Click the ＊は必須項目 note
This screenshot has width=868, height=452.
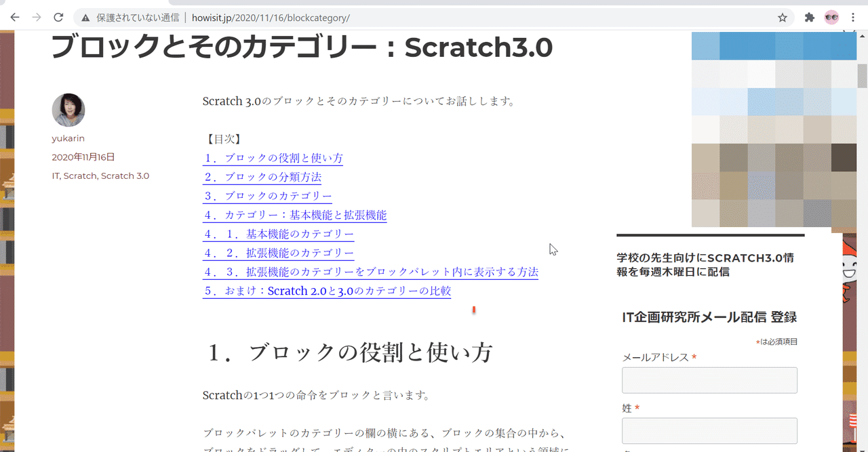[776, 342]
